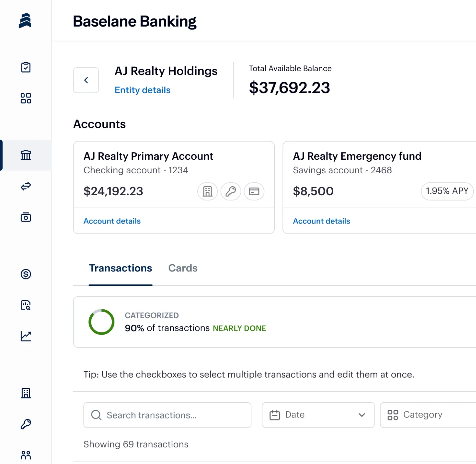This screenshot has height=464, width=476.
Task: Open Account details for Emergency fund
Action: click(x=321, y=221)
